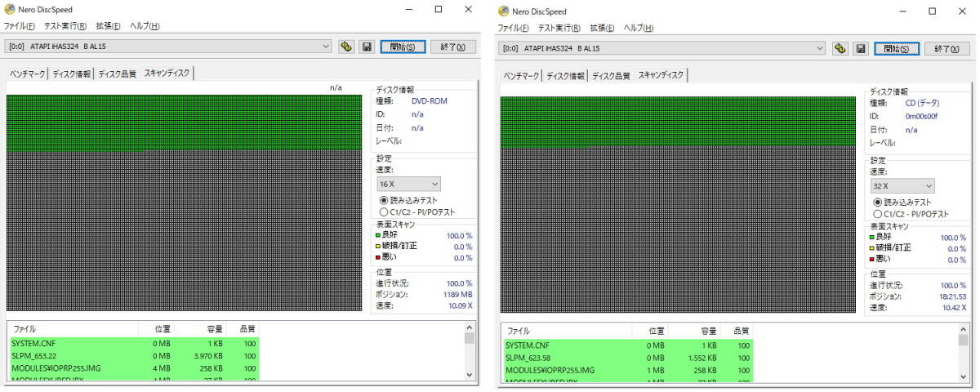Open 拡張(E) menu in the right window
Image resolution: width=980 pixels, height=392 pixels.
tap(601, 28)
